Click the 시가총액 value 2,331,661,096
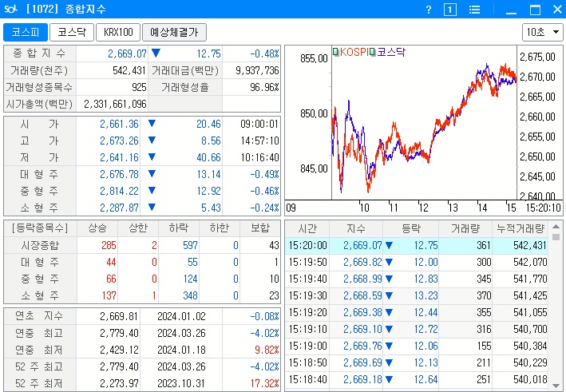This screenshot has height=392, width=566. tap(115, 105)
